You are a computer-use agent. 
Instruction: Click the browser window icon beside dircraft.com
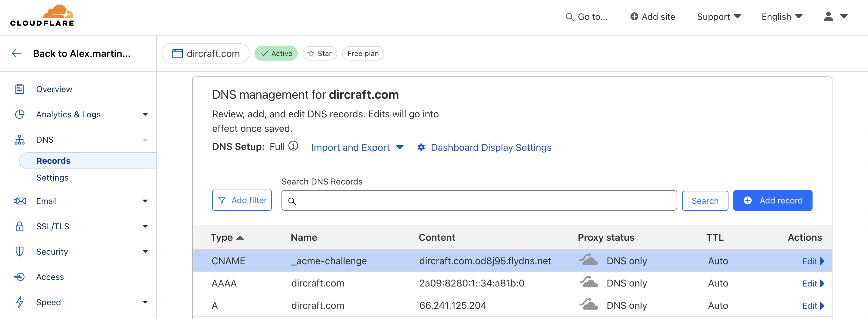pos(178,54)
